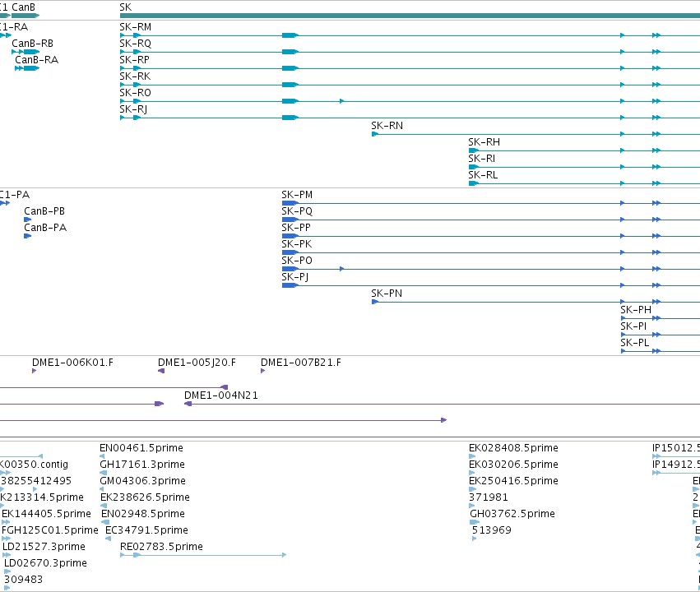Click the EK028408.5prime EST label
The width and height of the screenshot is (700, 592).
(513, 448)
